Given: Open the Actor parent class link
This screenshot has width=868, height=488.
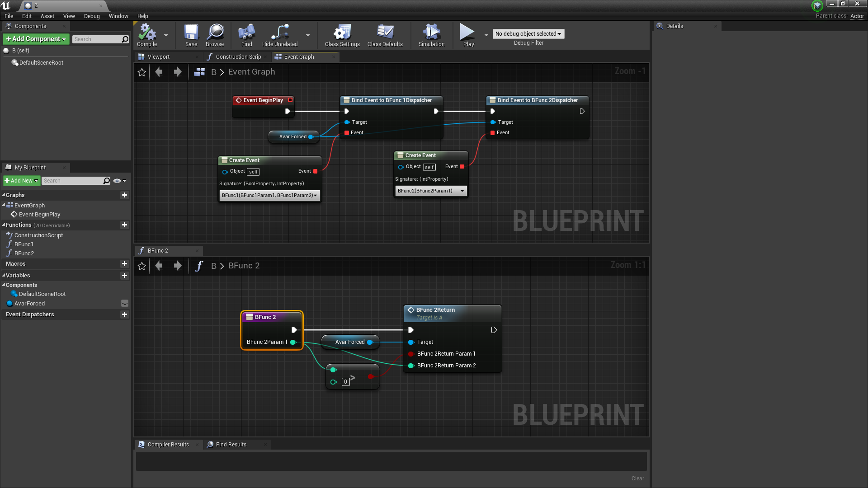Looking at the screenshot, I should click(x=857, y=16).
